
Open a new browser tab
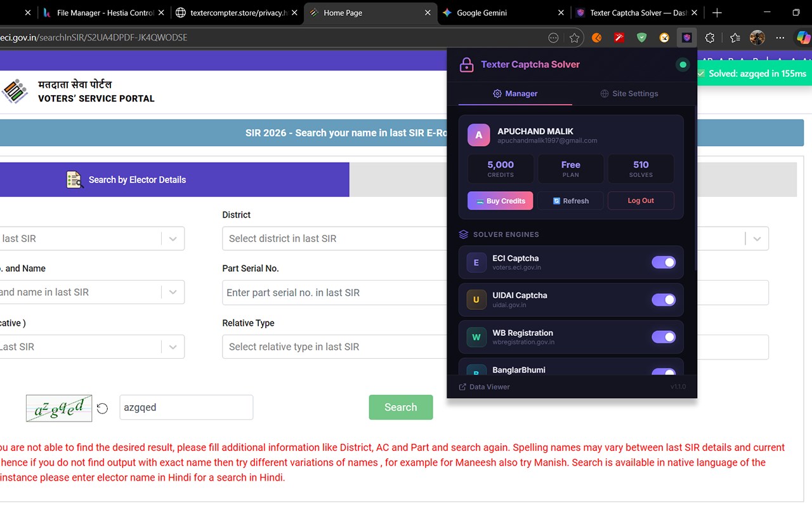pos(717,13)
